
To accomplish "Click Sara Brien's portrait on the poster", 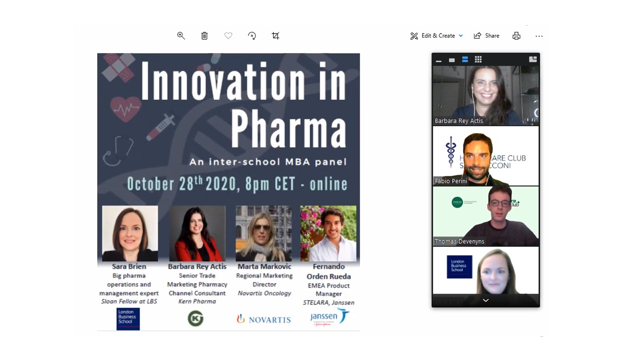I will (130, 233).
